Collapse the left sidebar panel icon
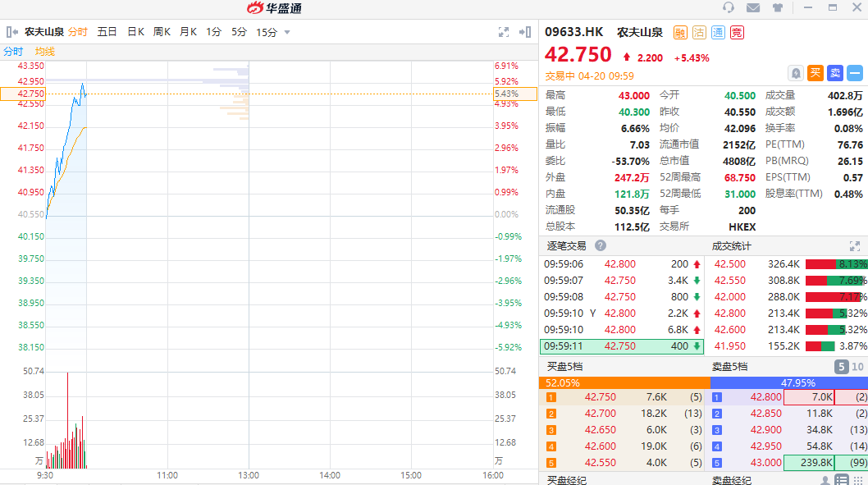868x485 pixels. pyautogui.click(x=12, y=32)
